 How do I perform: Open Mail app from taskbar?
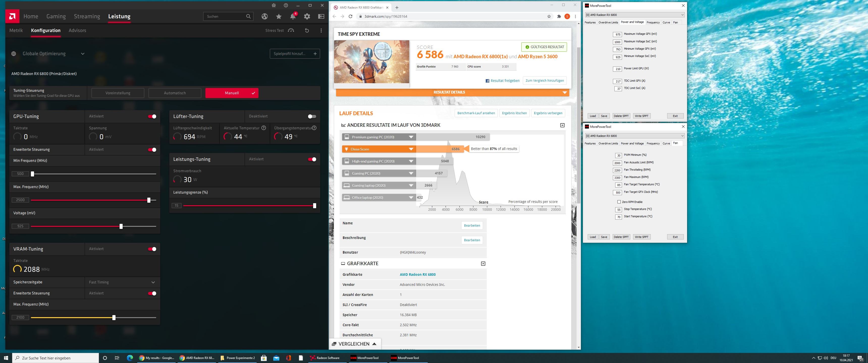276,358
